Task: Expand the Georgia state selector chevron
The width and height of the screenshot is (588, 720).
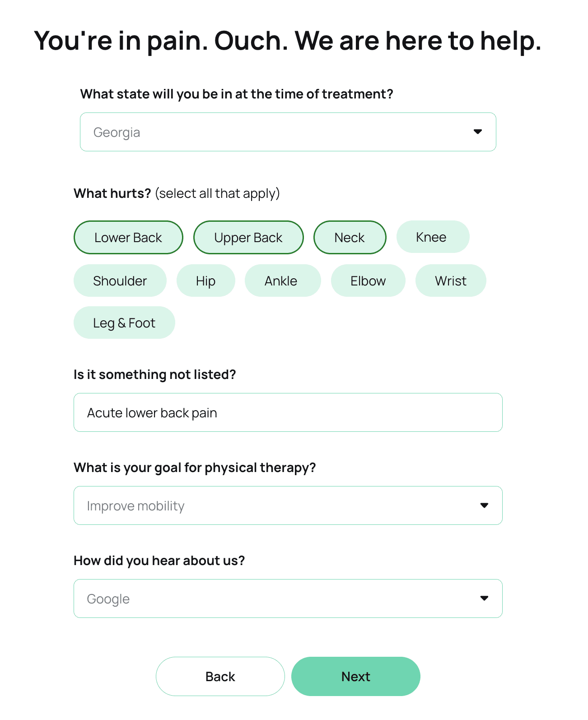Action: point(478,132)
